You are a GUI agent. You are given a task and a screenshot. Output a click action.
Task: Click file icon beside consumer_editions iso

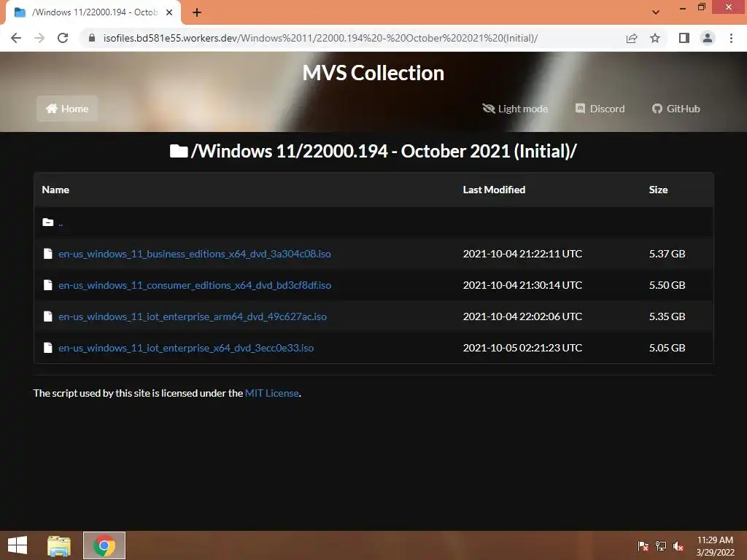tap(47, 285)
